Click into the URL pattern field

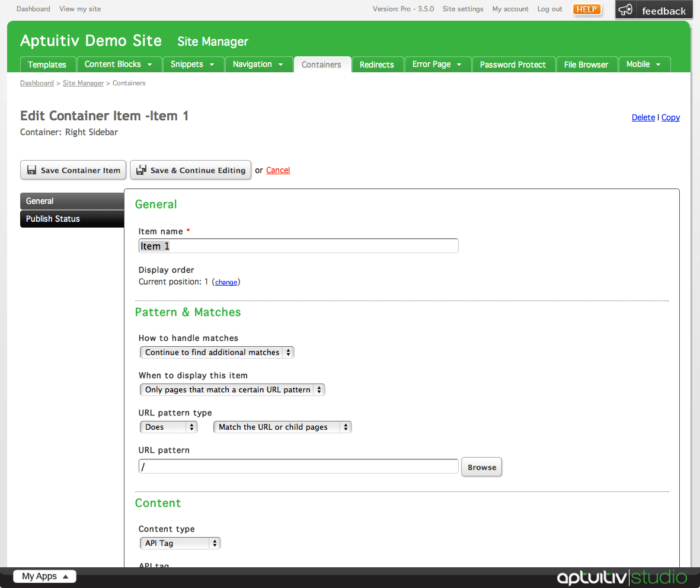click(x=298, y=466)
